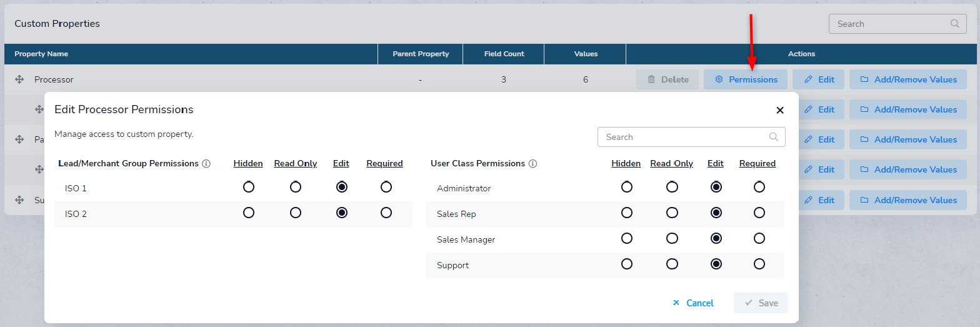Choose Read Only for Administrator
980x327 pixels.
point(672,187)
